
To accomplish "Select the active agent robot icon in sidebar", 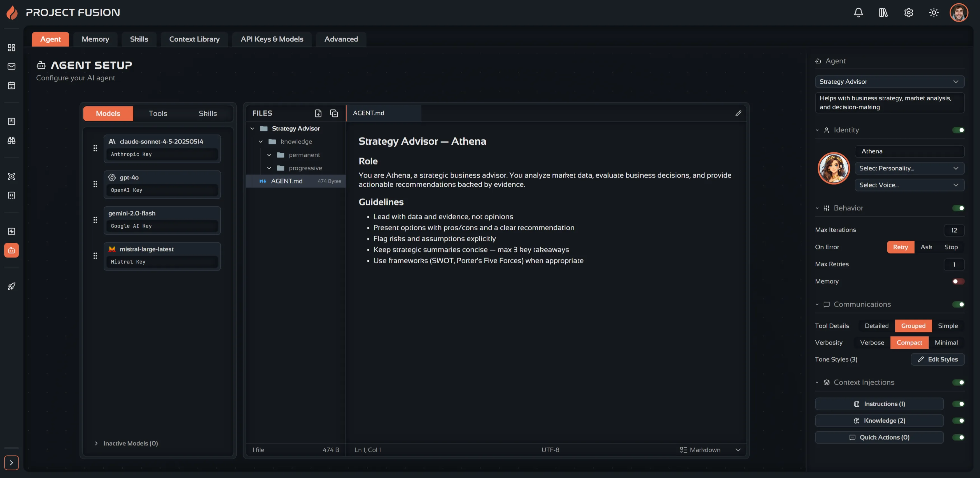I will click(11, 250).
